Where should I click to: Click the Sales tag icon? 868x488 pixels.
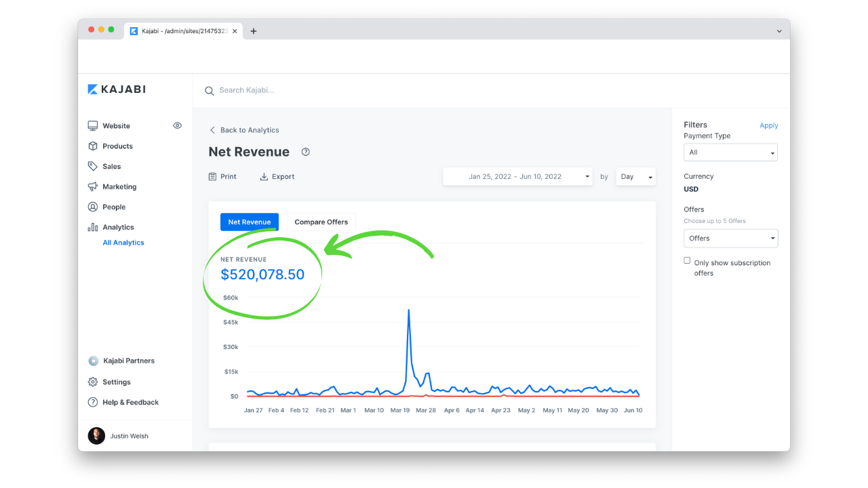coord(93,166)
